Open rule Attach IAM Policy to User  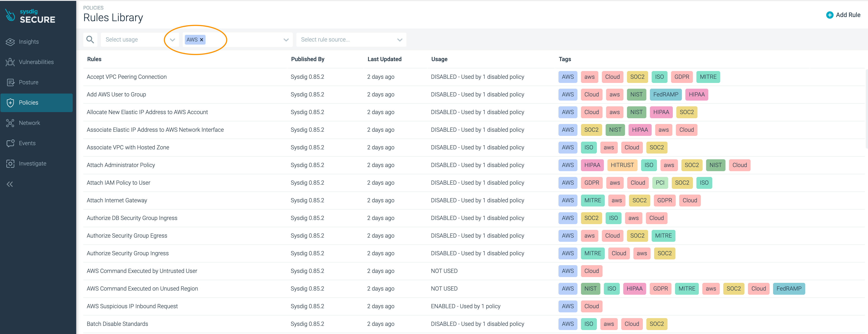click(x=118, y=183)
